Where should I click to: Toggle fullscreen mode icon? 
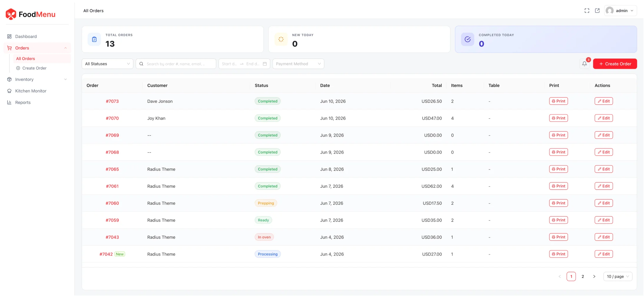coord(587,11)
